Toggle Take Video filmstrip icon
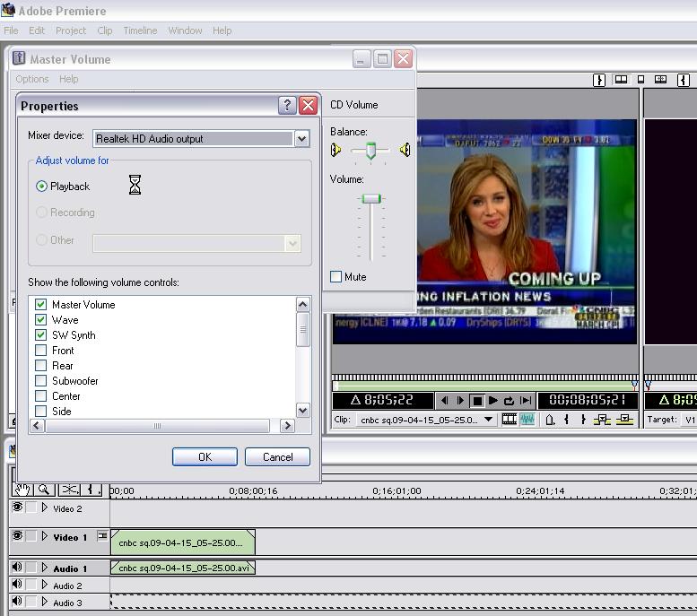This screenshot has height=616, width=697. point(509,419)
